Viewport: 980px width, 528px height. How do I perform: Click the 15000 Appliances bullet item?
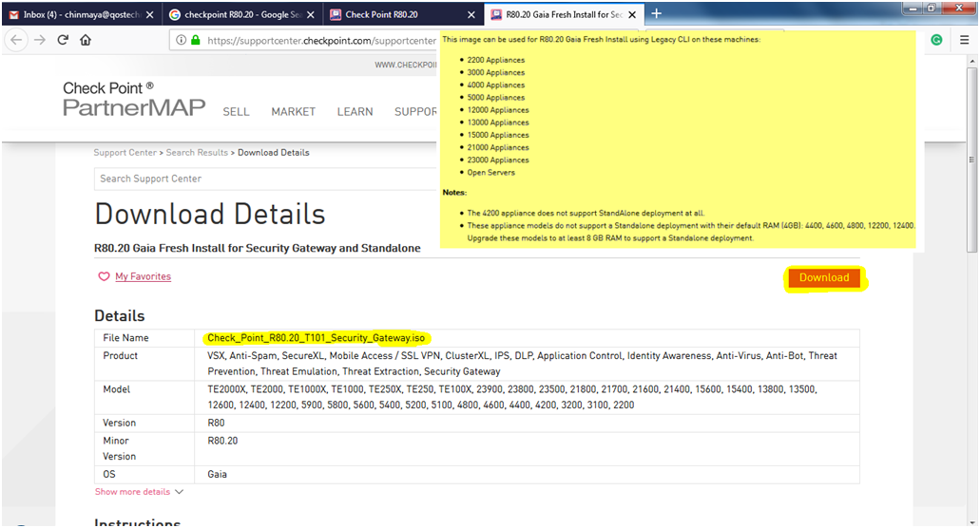(498, 135)
